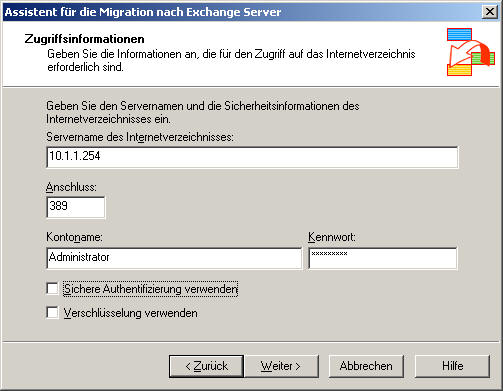Enable Sichere Authentifizierung verwenden checkbox
Screen dimensions: 503x391
pyautogui.click(x=52, y=289)
